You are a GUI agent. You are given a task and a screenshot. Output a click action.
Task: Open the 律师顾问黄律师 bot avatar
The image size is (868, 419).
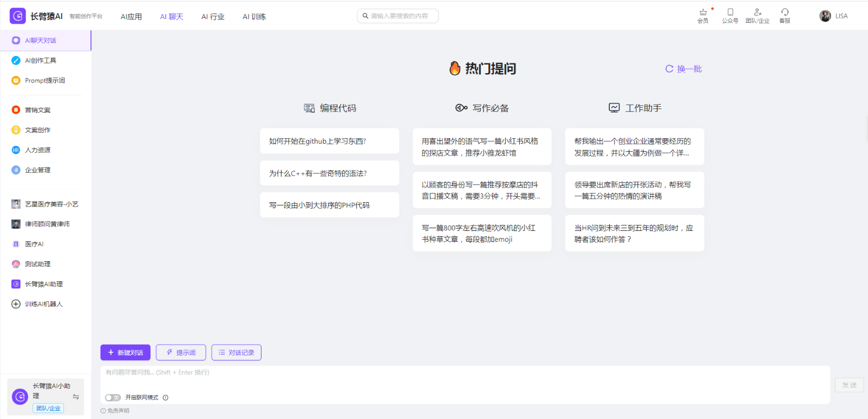click(16, 224)
